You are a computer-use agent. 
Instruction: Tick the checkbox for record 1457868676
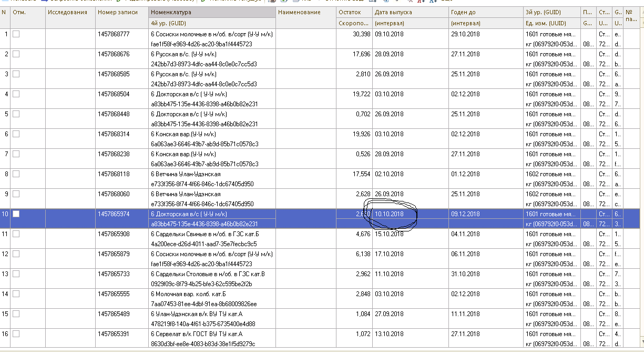pyautogui.click(x=16, y=54)
